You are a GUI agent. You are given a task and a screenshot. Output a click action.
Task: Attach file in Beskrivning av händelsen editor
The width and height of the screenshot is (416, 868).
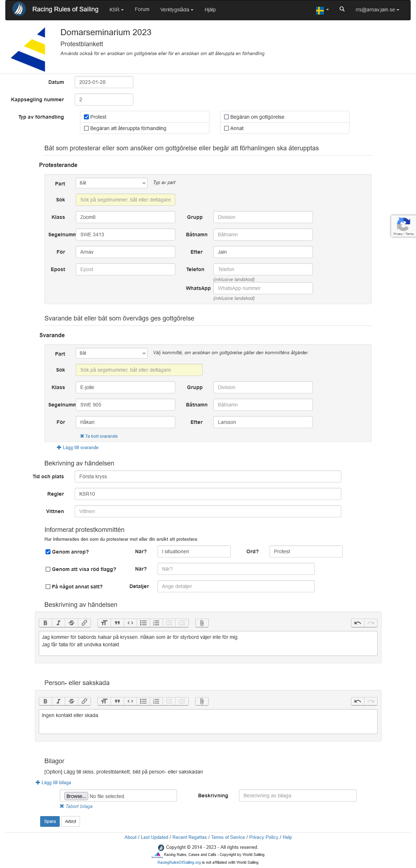point(202,623)
